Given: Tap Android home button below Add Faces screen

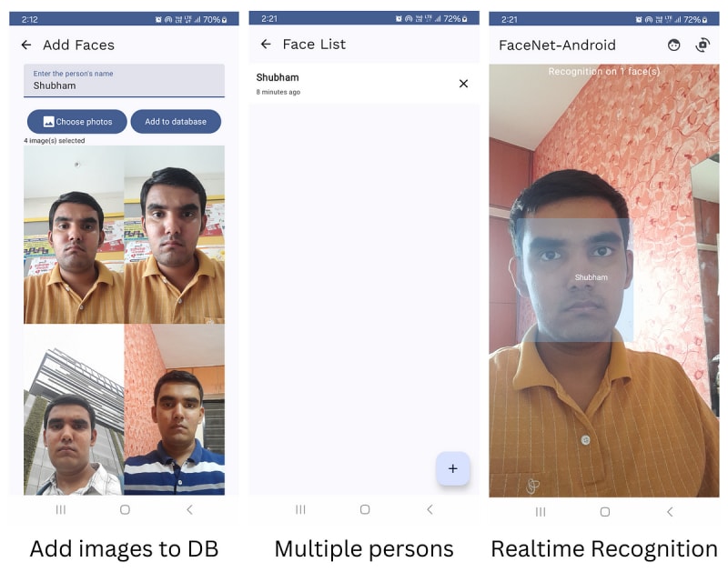Looking at the screenshot, I should 125,509.
